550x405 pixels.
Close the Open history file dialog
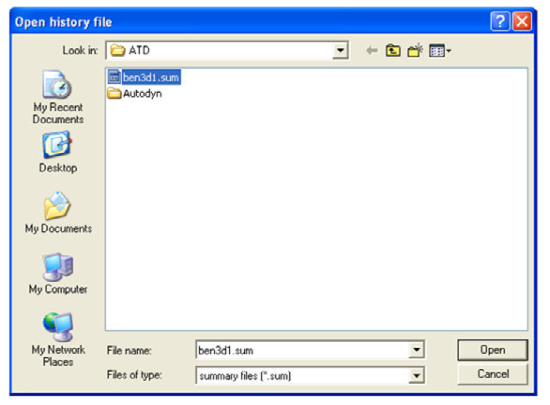[522, 21]
